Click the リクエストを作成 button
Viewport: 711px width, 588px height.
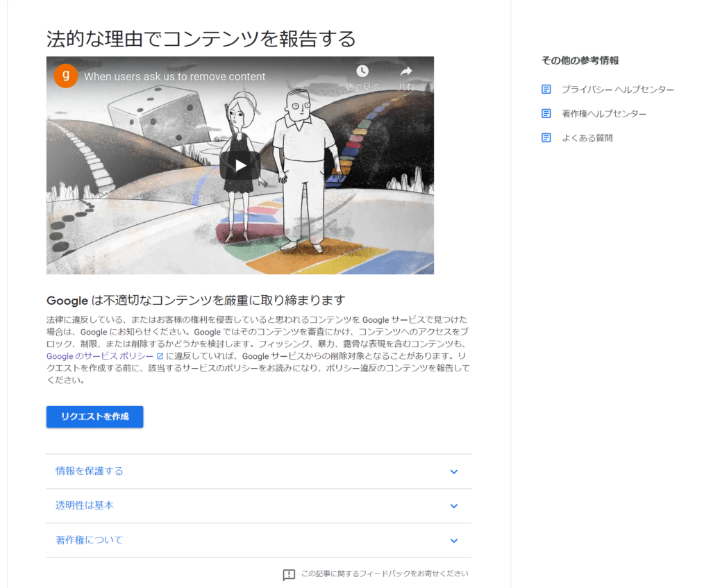94,417
